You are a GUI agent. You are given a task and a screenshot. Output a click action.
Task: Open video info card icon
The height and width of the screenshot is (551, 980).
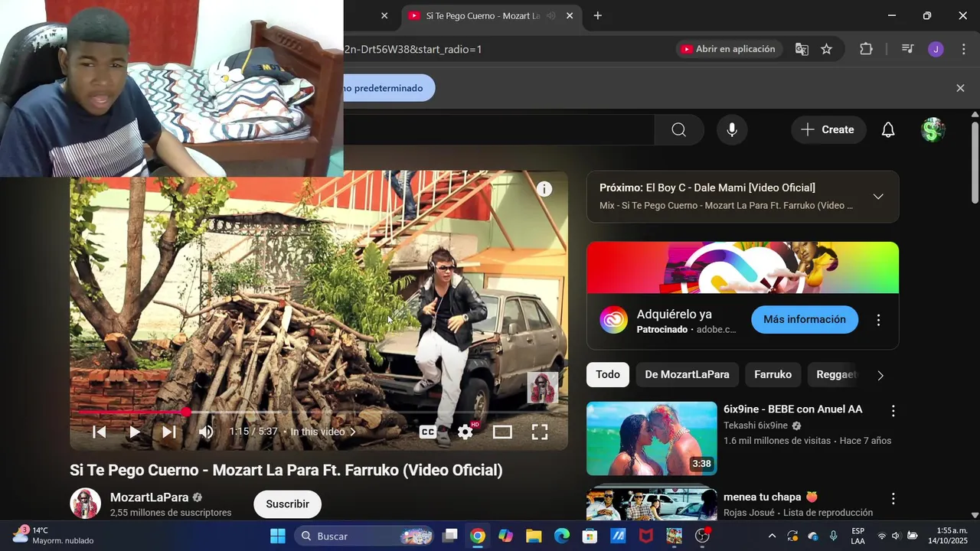tap(544, 189)
